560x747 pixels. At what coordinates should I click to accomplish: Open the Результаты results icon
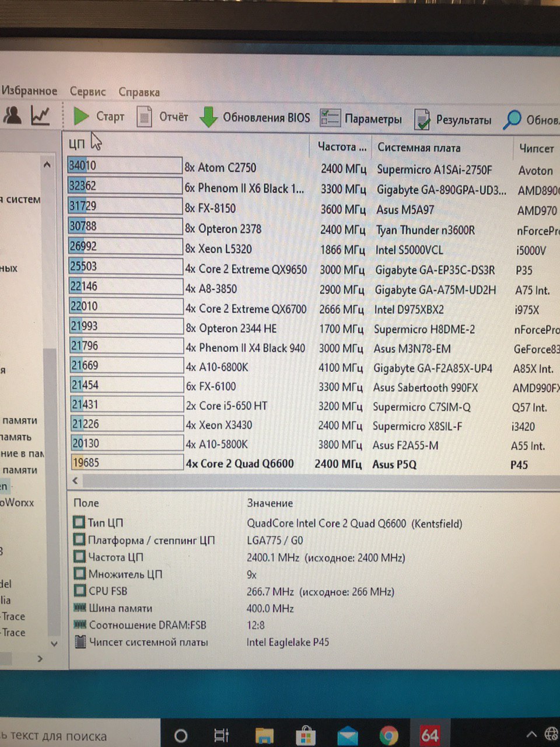tap(422, 120)
